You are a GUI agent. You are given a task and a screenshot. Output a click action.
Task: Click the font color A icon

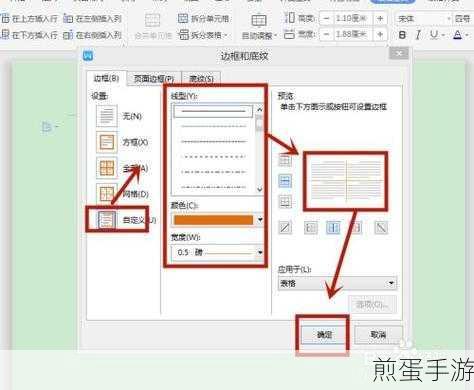pyautogui.click(x=458, y=35)
